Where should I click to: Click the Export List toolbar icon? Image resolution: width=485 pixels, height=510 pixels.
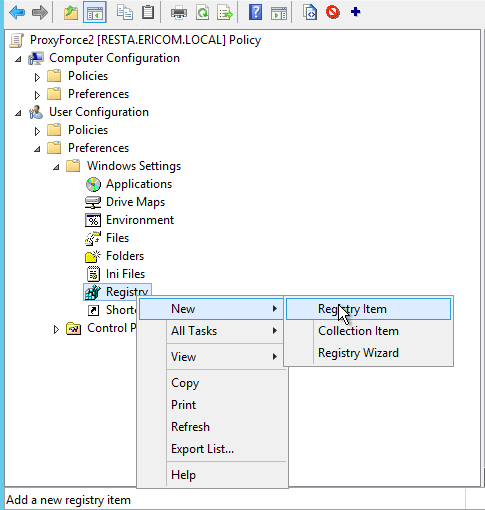(225, 13)
